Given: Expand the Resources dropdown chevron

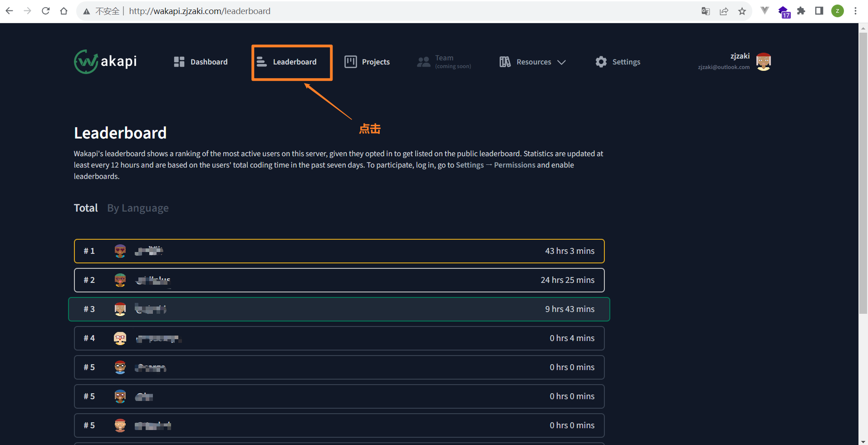Looking at the screenshot, I should click(561, 62).
